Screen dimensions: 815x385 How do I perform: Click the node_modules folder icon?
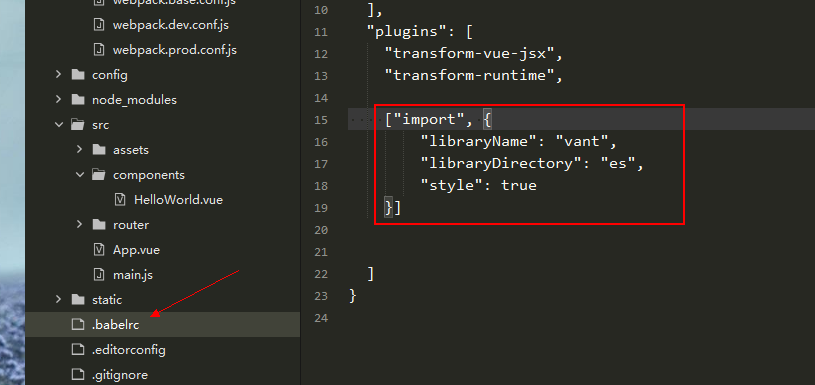pyautogui.click(x=78, y=100)
